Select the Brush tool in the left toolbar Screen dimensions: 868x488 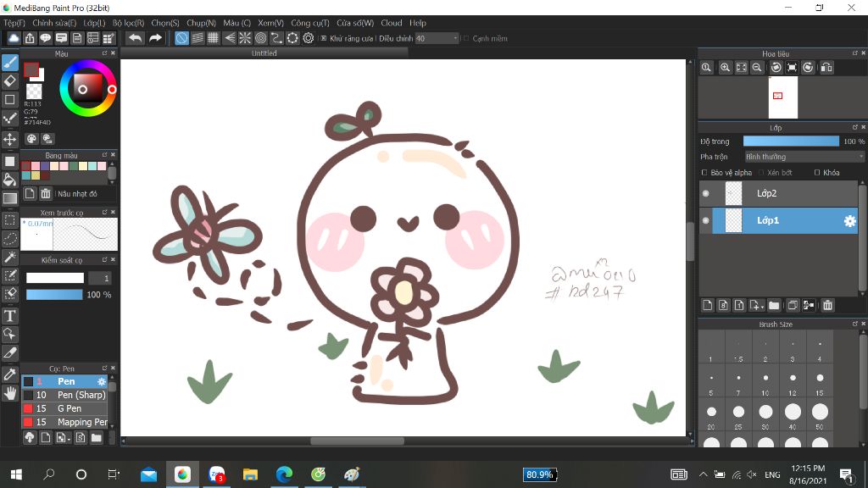click(x=10, y=63)
